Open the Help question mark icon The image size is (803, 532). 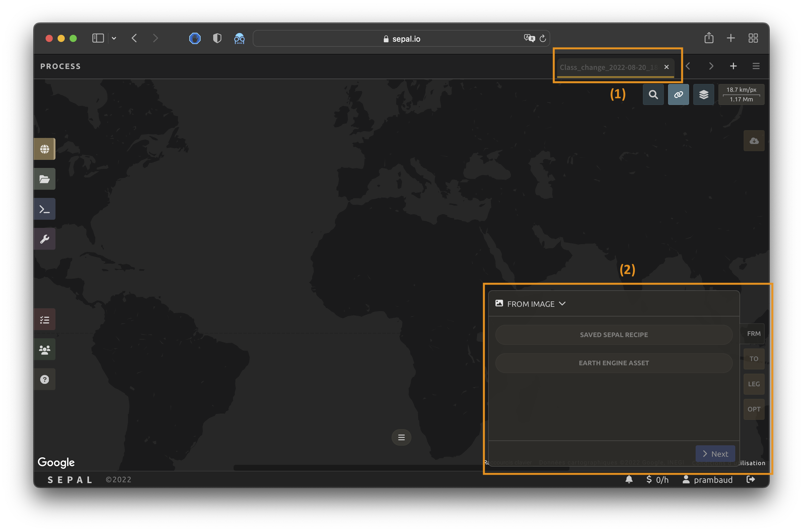[44, 379]
